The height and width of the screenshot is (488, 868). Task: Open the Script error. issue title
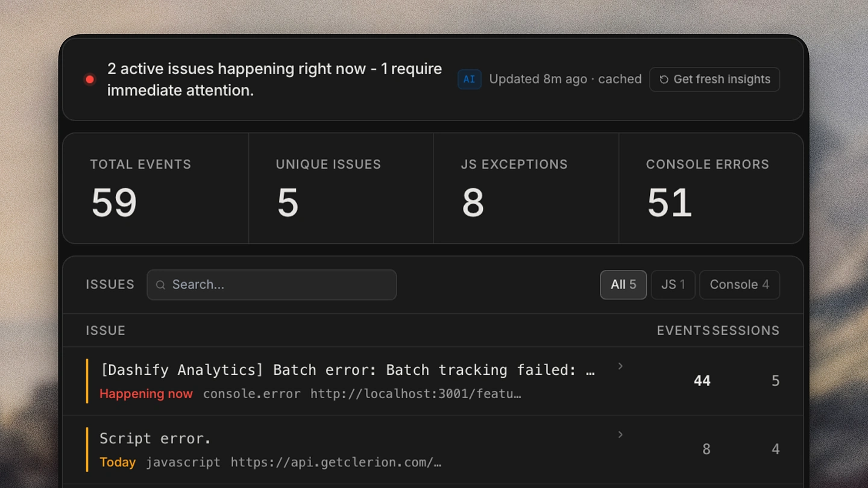tap(156, 439)
